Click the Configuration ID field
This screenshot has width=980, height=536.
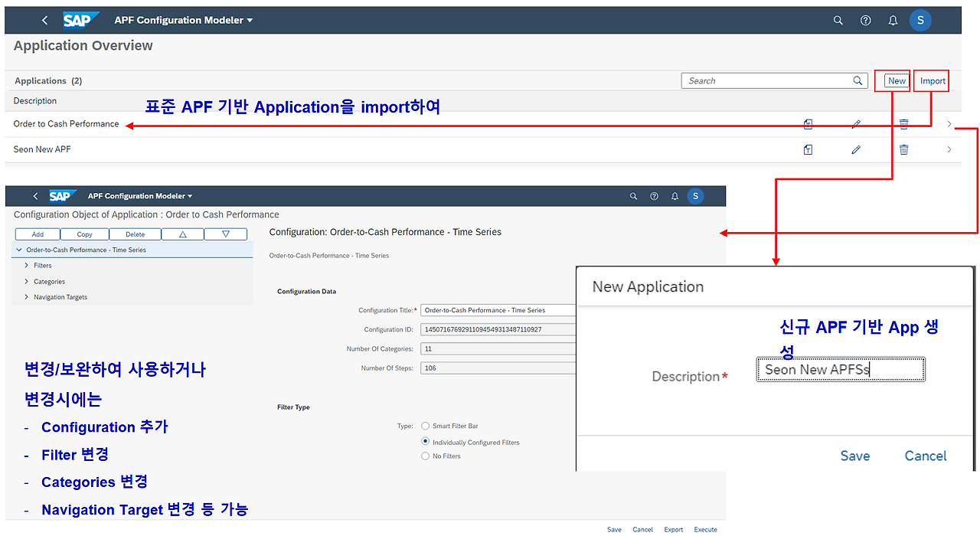pos(499,329)
